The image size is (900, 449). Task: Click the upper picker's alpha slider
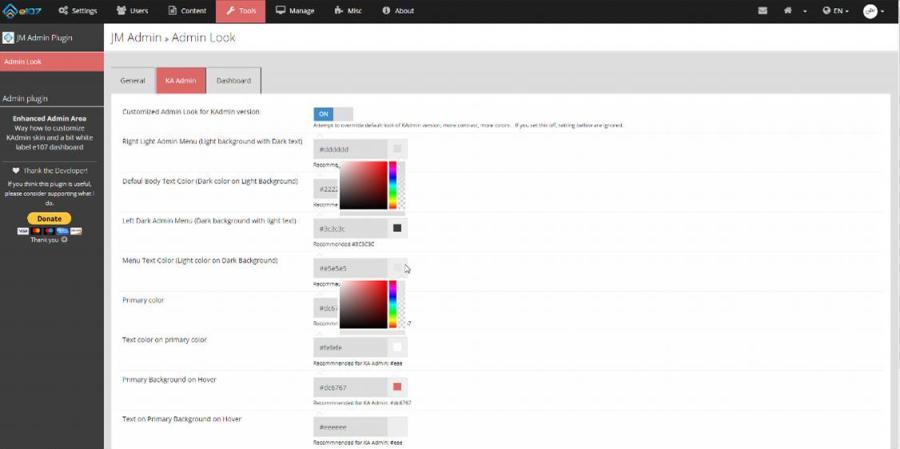click(x=401, y=185)
